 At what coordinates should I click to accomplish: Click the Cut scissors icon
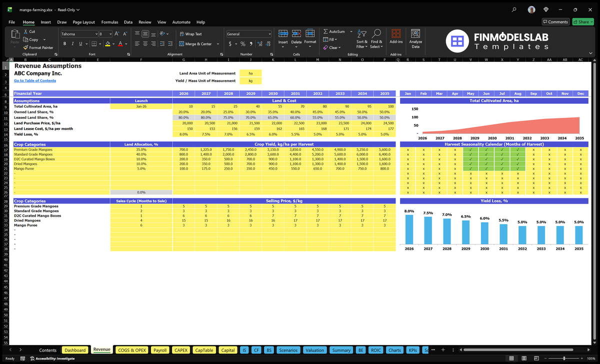click(x=25, y=31)
